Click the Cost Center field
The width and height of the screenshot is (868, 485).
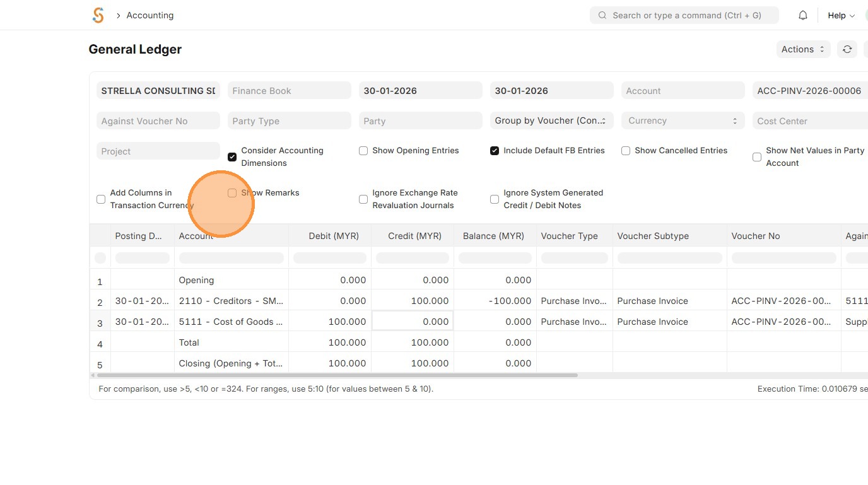tap(810, 121)
